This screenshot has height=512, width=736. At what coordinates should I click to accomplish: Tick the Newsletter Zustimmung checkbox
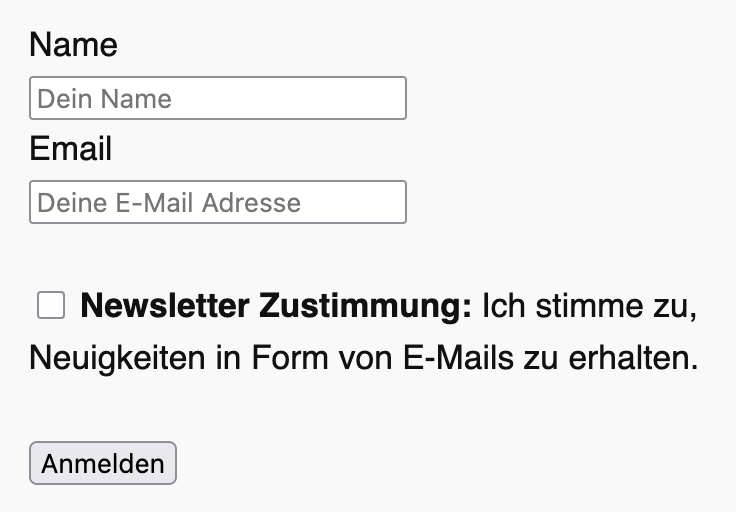[51, 305]
